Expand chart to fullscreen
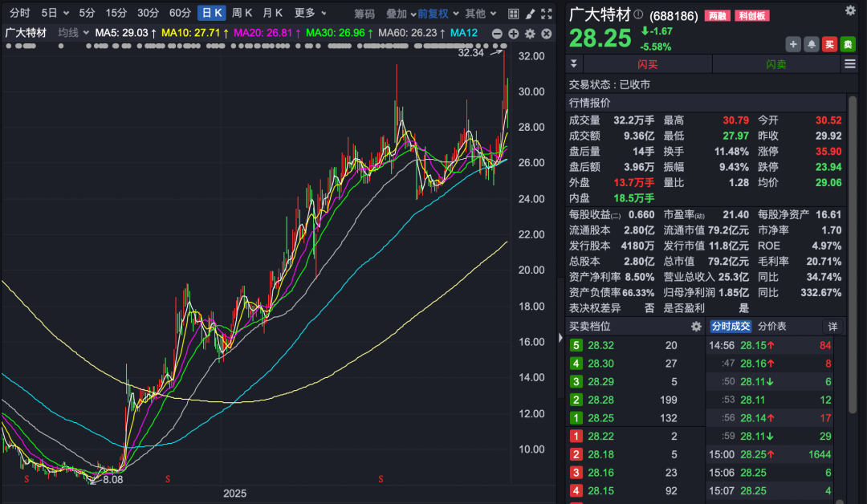Image resolution: width=867 pixels, height=504 pixels. [547, 14]
